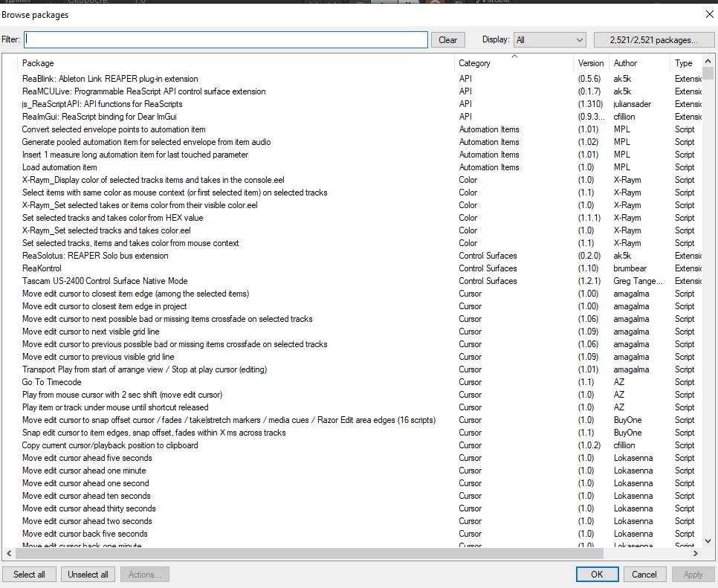
Task: Select Move edit cursor ahead ten seconds
Action: pyautogui.click(x=86, y=496)
